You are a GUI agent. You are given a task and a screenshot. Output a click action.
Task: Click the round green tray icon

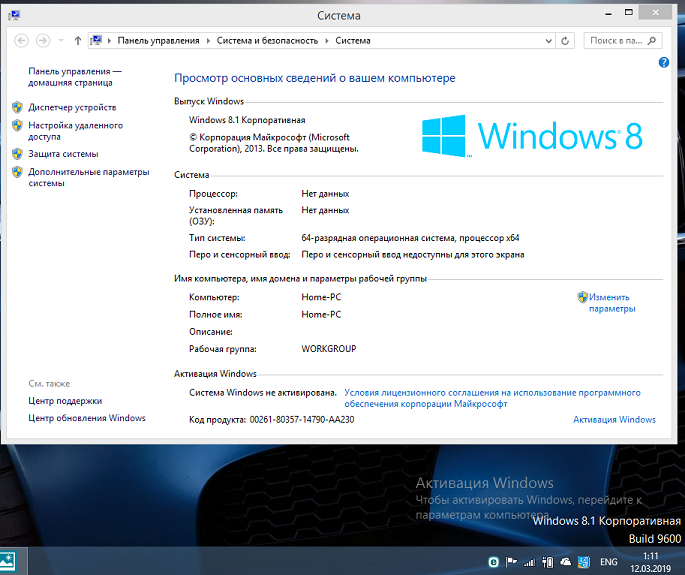[494, 562]
